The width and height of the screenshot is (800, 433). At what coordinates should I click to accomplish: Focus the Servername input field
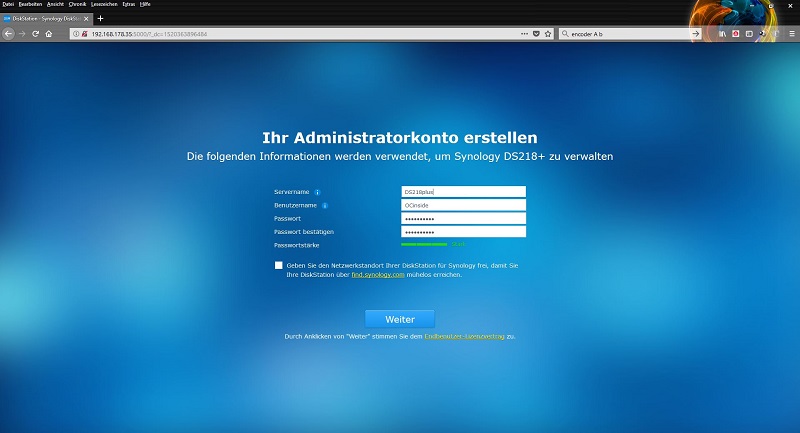click(463, 192)
